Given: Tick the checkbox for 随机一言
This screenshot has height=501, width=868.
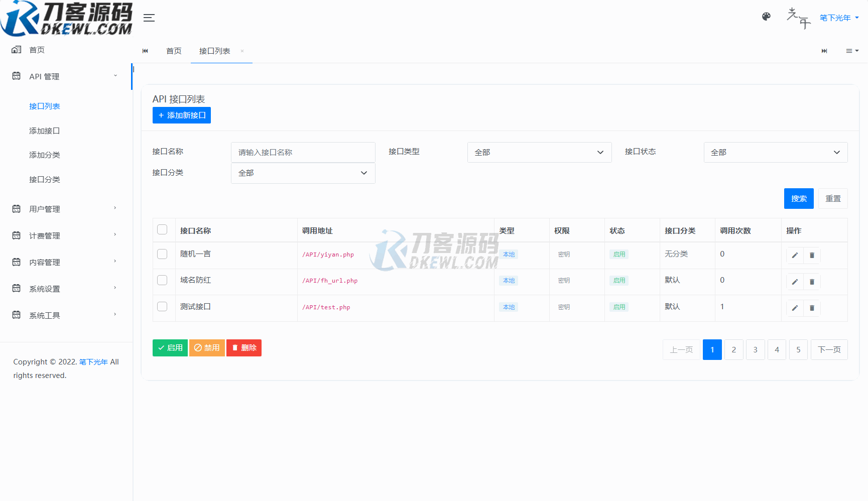Looking at the screenshot, I should coord(162,254).
